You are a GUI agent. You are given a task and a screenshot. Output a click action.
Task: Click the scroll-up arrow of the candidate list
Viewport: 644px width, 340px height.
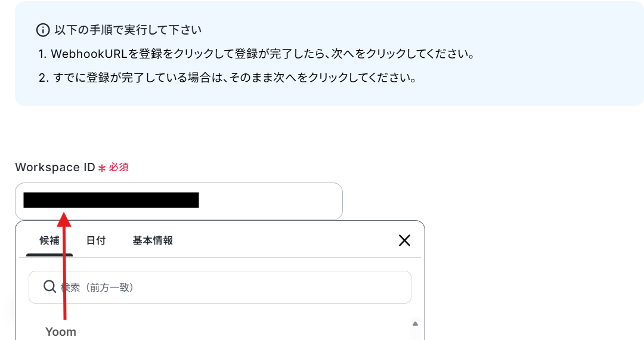click(x=415, y=323)
